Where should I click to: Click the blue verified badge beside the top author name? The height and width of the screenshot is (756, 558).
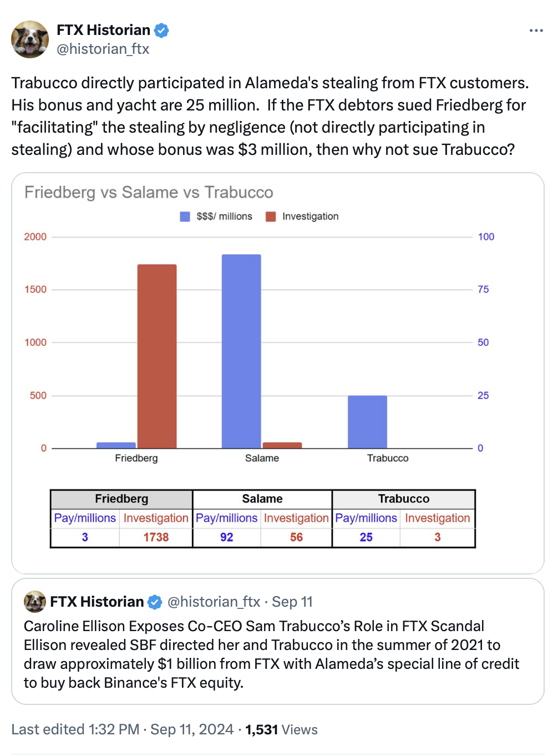click(161, 31)
